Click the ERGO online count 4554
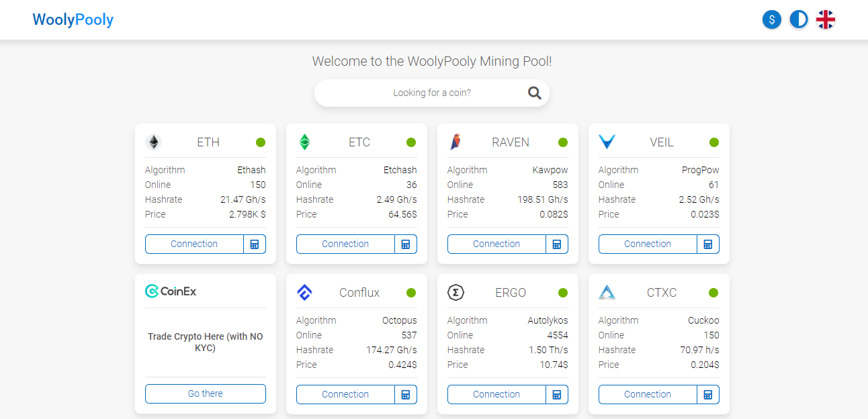Viewport: 868px width, 419px height. click(558, 335)
